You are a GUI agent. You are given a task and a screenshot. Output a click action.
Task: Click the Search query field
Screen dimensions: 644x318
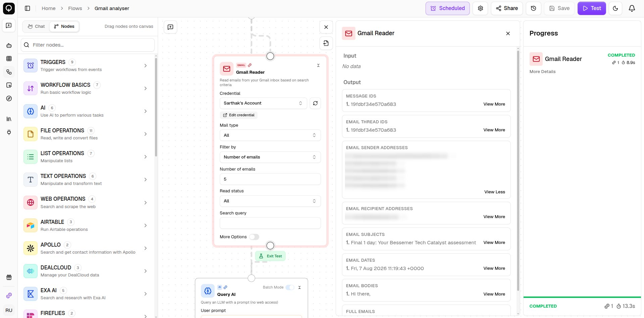coord(270,223)
